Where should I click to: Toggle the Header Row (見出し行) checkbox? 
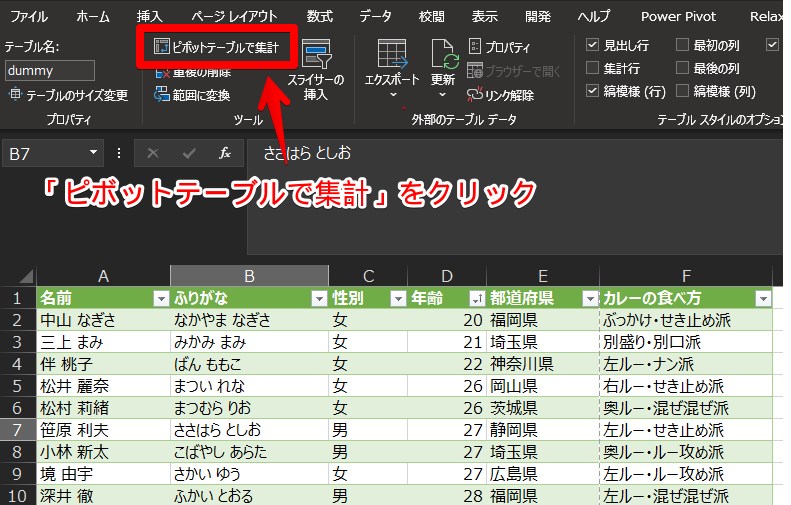coord(592,46)
